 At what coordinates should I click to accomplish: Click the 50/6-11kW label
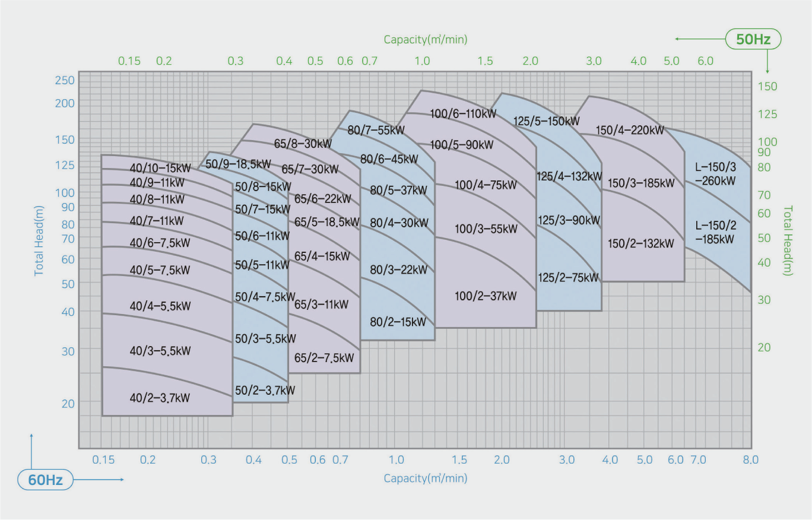[x=262, y=236]
